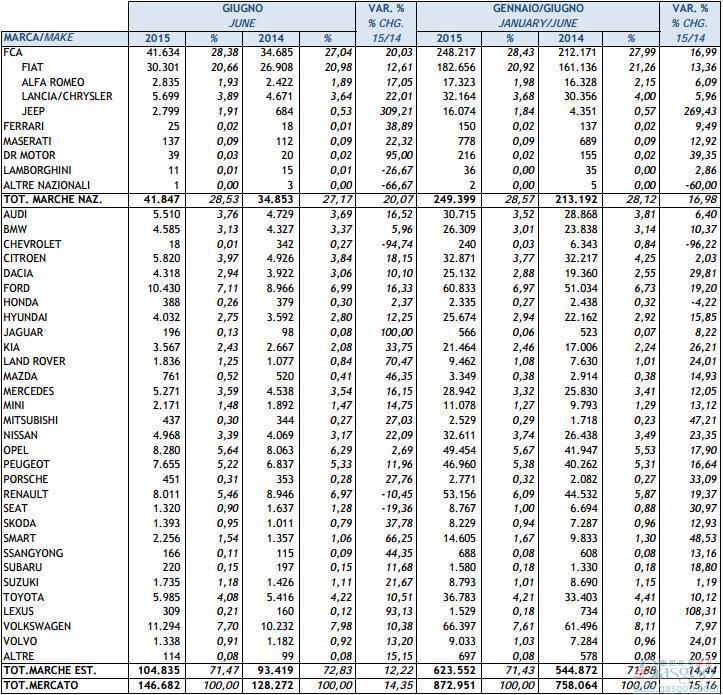Select the KIA row label

pos(11,347)
